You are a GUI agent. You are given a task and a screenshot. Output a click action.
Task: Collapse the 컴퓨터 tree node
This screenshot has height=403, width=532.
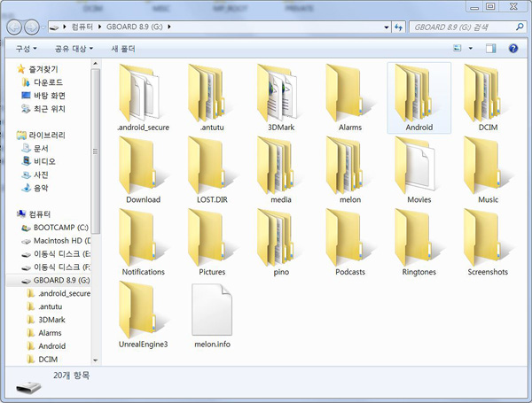10,214
